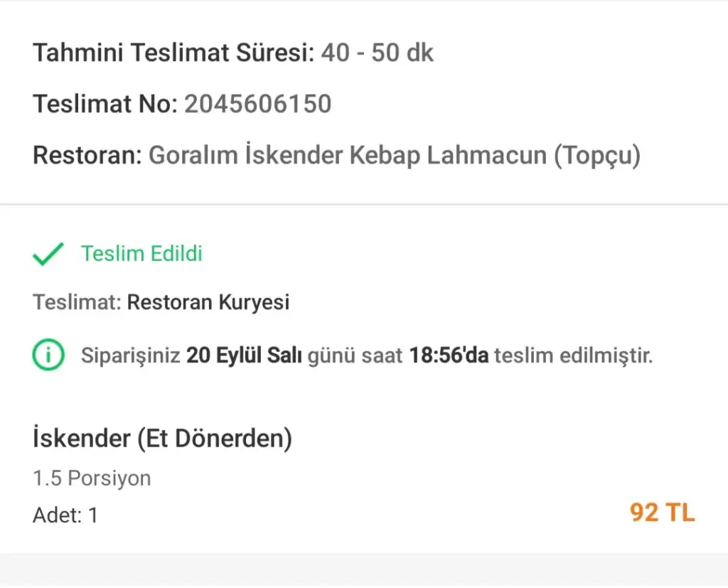The height and width of the screenshot is (588, 728).
Task: Tap the word Siparişiniz in the info line
Action: 131,355
